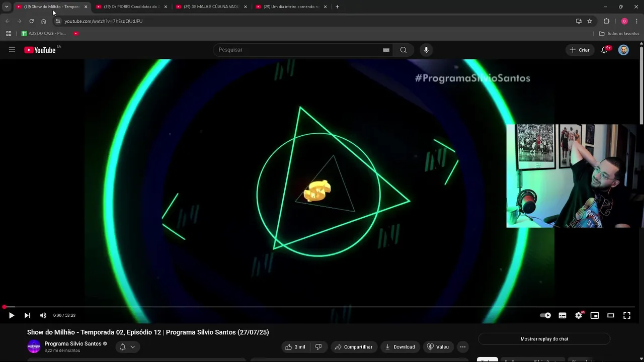Show the chat replay
Image resolution: width=644 pixels, height=362 pixels.
point(544,339)
